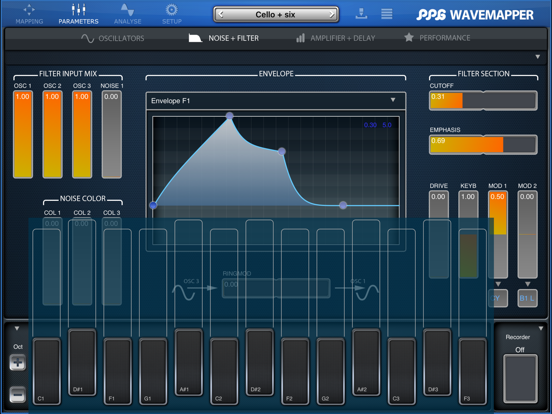552x414 pixels.
Task: Play the F1 key
Action: coord(118,371)
